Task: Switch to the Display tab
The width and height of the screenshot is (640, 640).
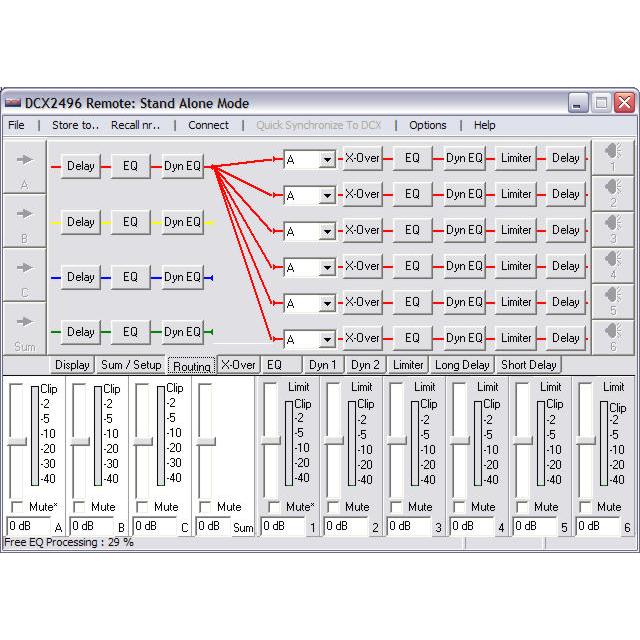Action: pos(72,365)
